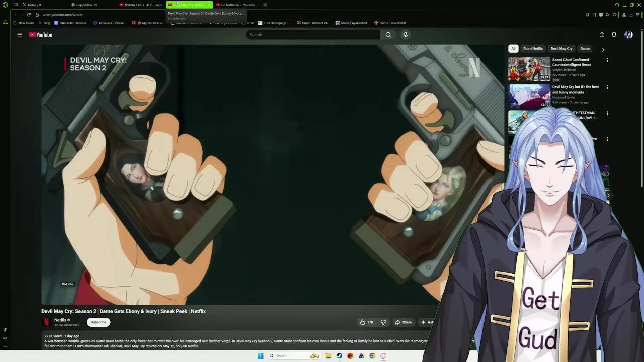This screenshot has width=644, height=362.
Task: Open Steam from the taskbar
Action: point(339,356)
